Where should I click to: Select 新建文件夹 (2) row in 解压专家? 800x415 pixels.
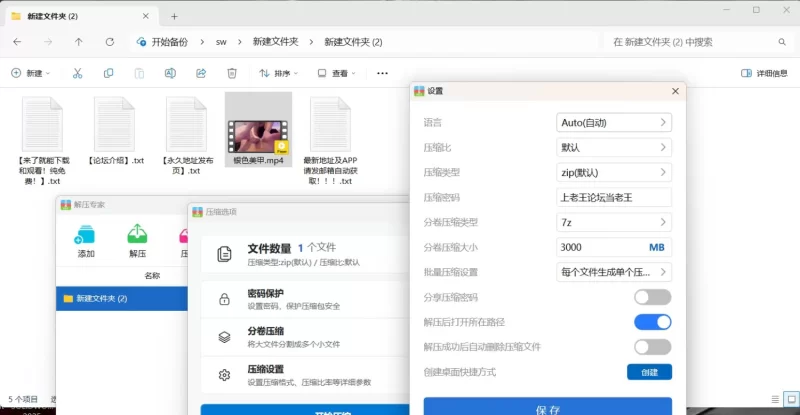click(x=122, y=299)
